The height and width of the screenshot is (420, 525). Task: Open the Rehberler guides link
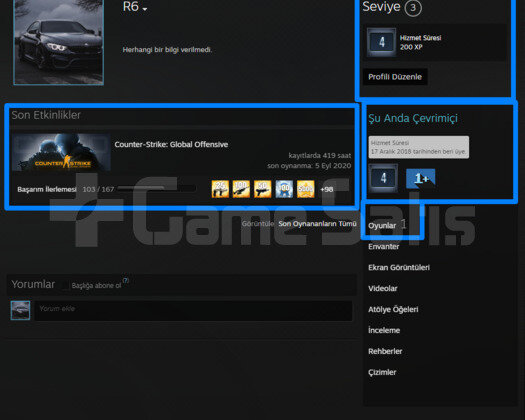[385, 351]
